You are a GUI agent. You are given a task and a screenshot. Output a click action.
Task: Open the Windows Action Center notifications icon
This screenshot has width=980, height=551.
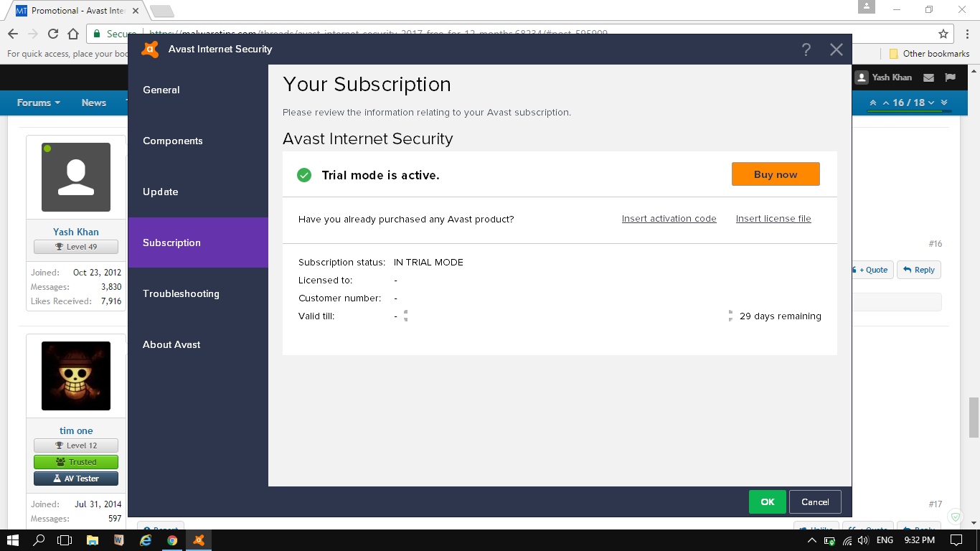click(x=956, y=540)
